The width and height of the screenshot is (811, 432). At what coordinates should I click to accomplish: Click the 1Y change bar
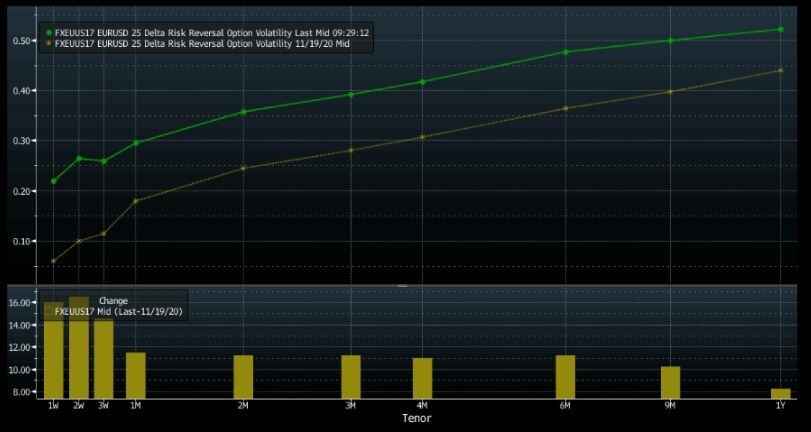point(781,394)
